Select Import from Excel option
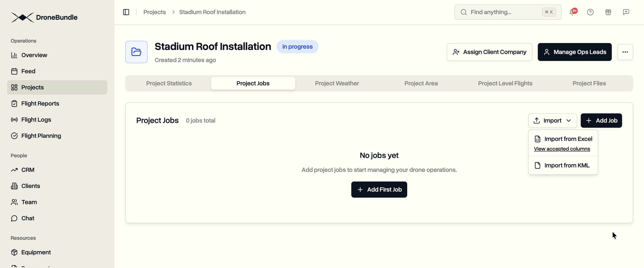This screenshot has width=644, height=268. click(568, 139)
